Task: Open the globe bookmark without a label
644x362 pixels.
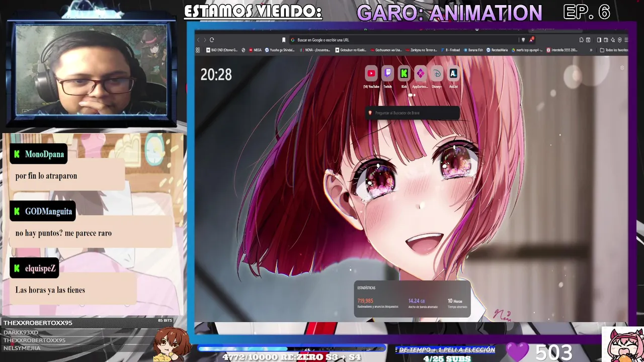Action: tap(244, 50)
